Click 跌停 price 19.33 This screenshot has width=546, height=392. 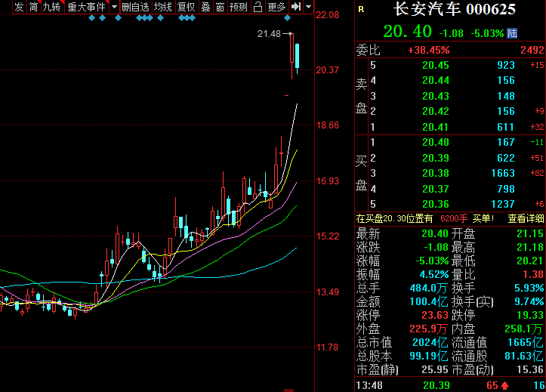[530, 315]
